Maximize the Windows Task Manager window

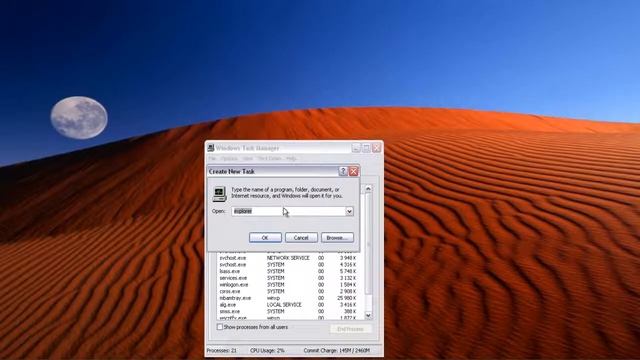tap(367, 148)
